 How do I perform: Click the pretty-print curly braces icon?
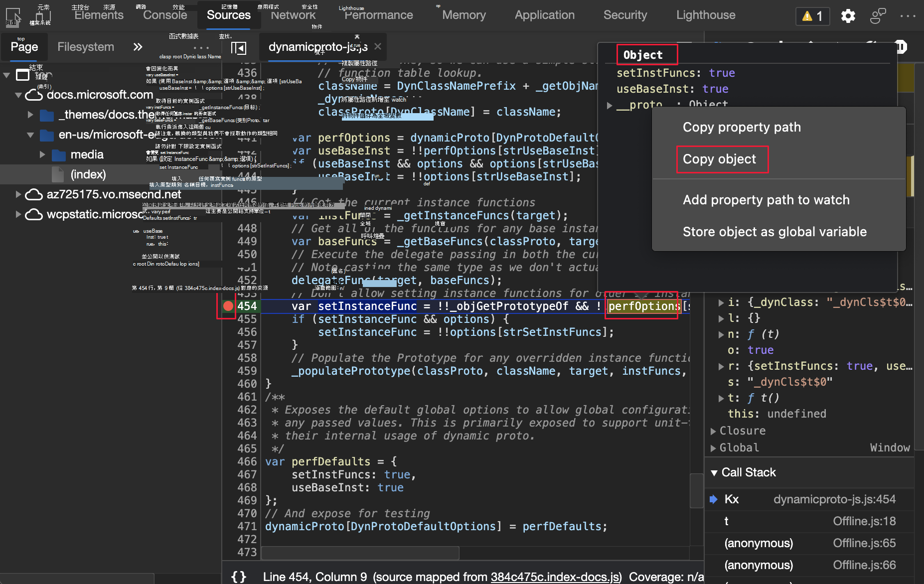tap(239, 577)
